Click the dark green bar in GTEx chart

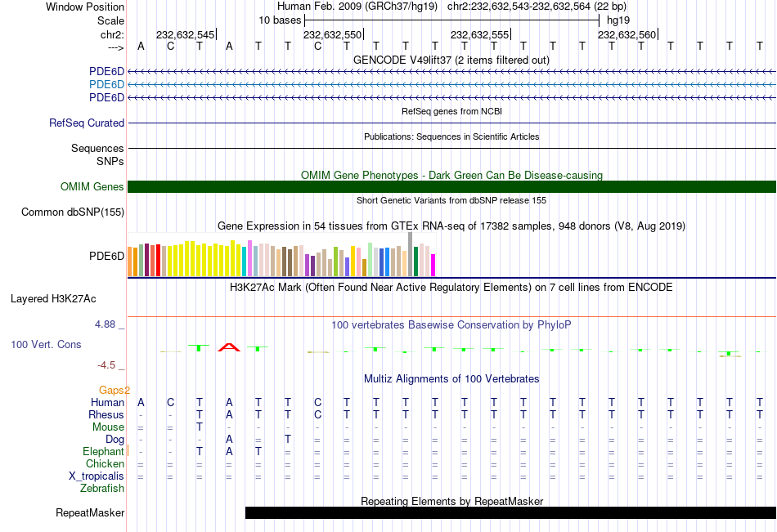click(416, 261)
